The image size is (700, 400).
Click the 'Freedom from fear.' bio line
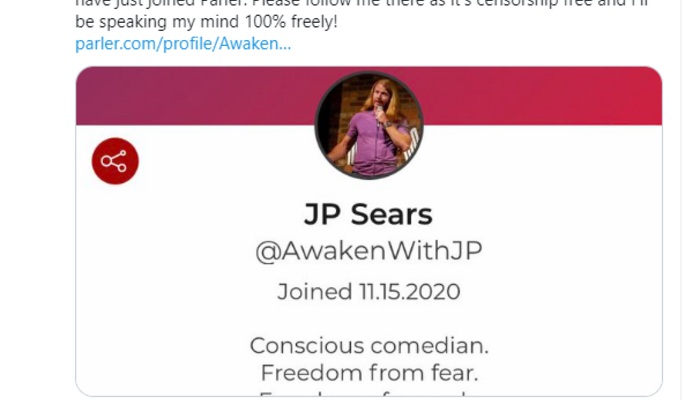[x=369, y=373]
